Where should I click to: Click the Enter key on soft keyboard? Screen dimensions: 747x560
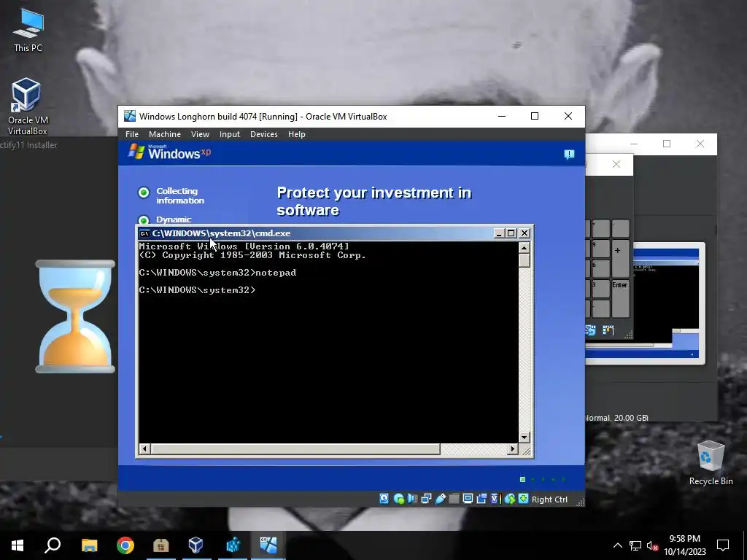pyautogui.click(x=620, y=298)
